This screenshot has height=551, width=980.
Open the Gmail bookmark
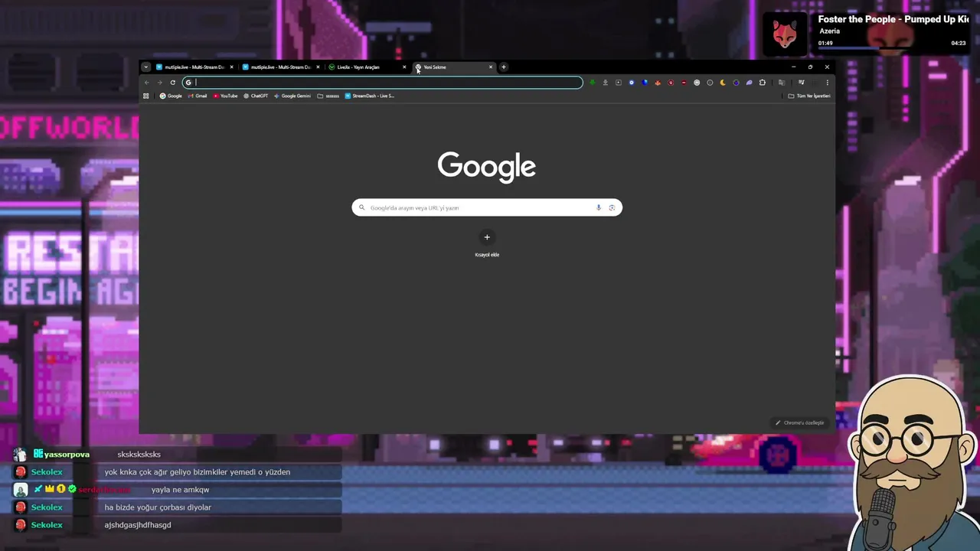(198, 96)
